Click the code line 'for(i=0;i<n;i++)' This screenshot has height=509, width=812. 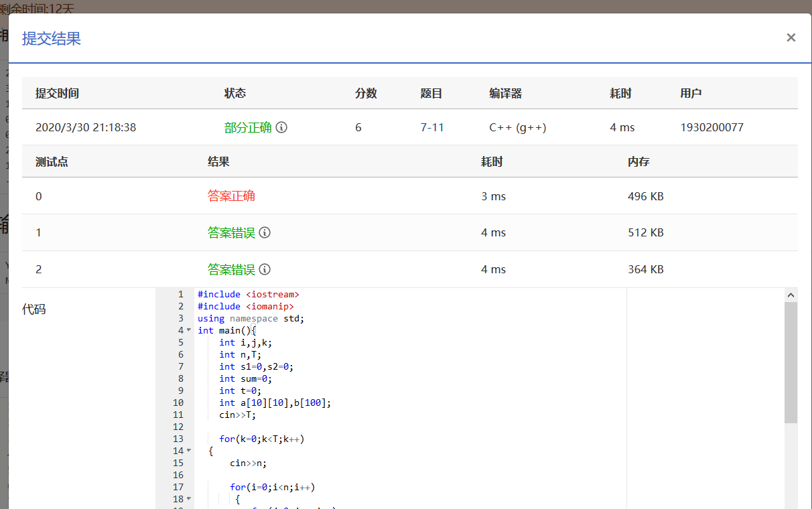coord(273,487)
